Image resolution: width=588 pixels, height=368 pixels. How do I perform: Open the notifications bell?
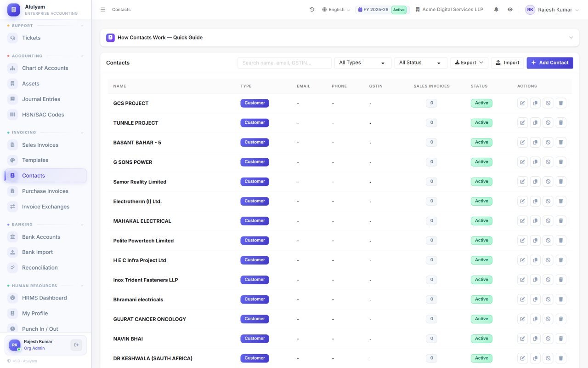tap(496, 10)
